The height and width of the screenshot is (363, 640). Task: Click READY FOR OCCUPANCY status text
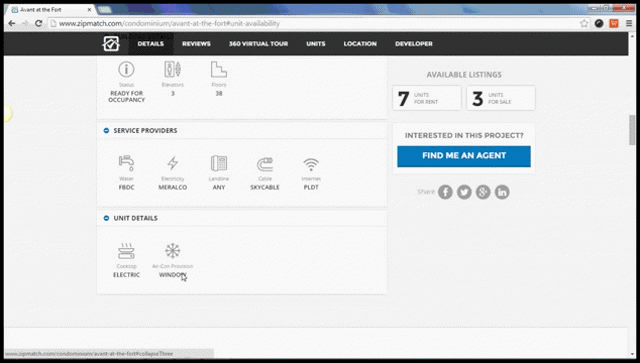click(127, 96)
